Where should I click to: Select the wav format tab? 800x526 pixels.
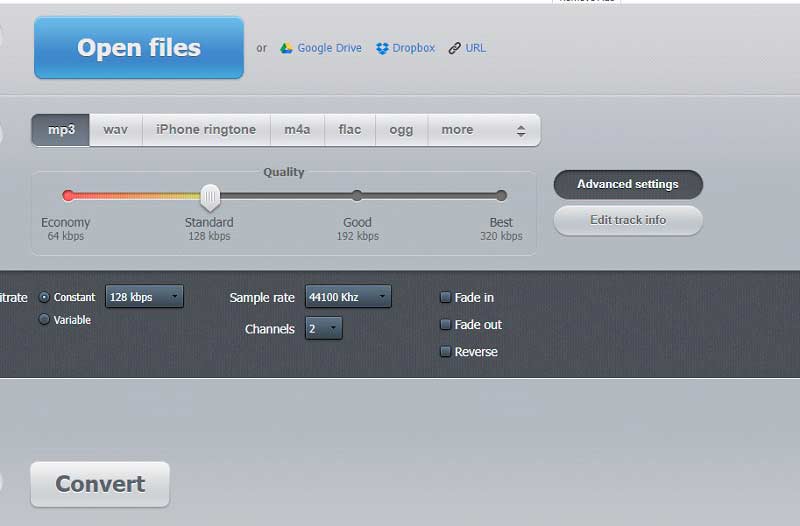coord(116,130)
